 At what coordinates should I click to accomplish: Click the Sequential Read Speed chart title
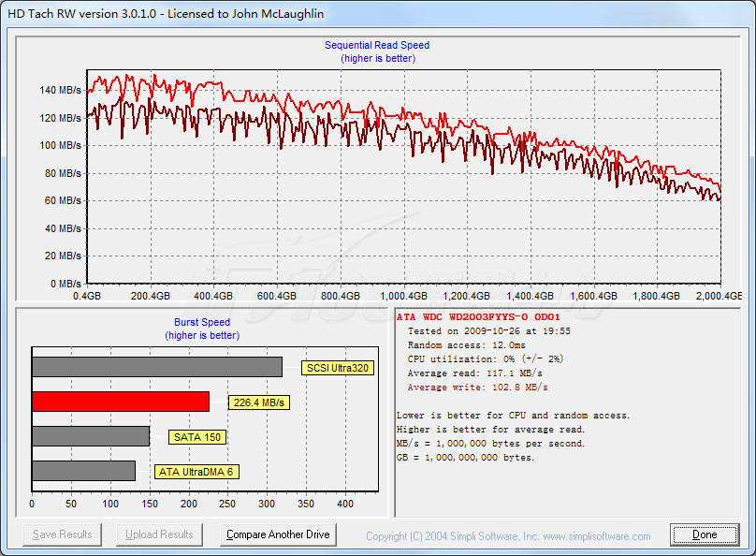[377, 45]
